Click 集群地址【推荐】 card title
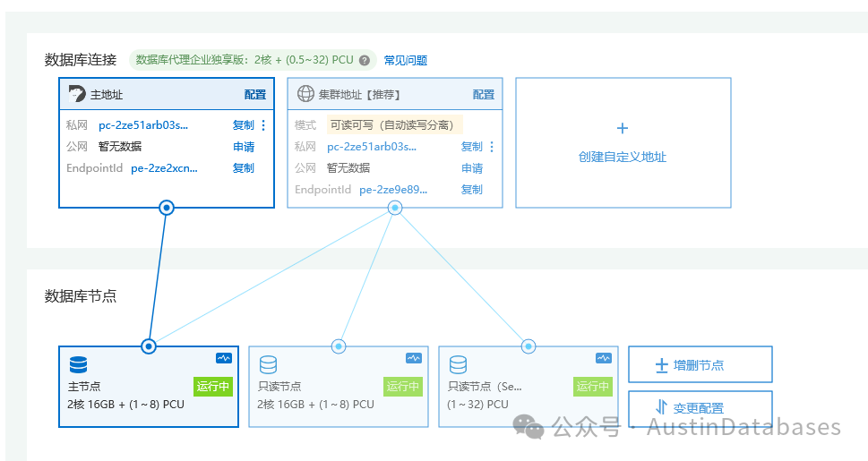The image size is (868, 461). click(x=359, y=95)
